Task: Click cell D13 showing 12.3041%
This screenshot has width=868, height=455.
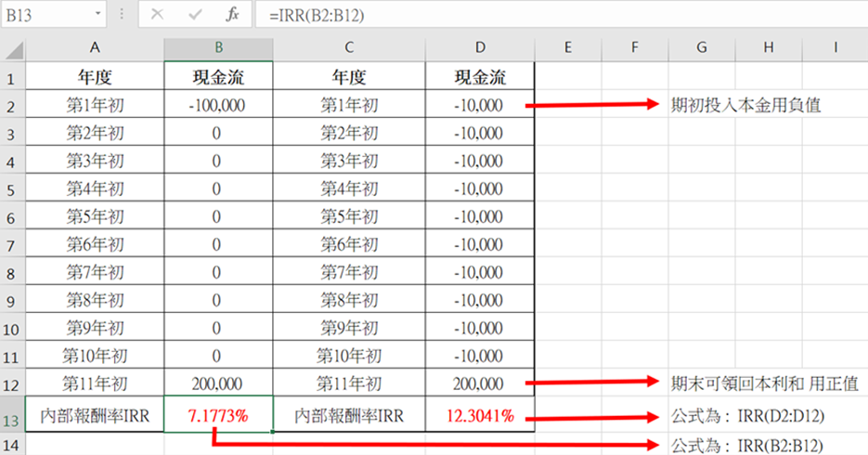Action: point(480,414)
